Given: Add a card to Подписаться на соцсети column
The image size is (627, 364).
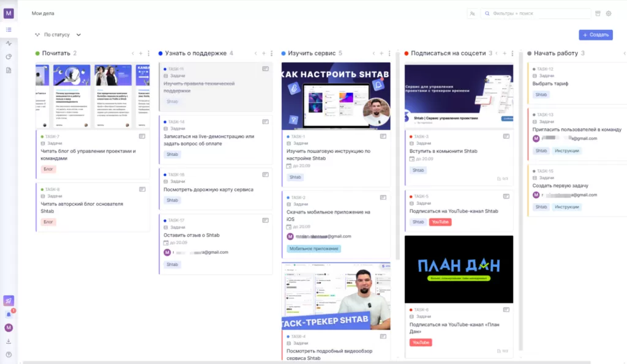Looking at the screenshot, I should pyautogui.click(x=505, y=53).
